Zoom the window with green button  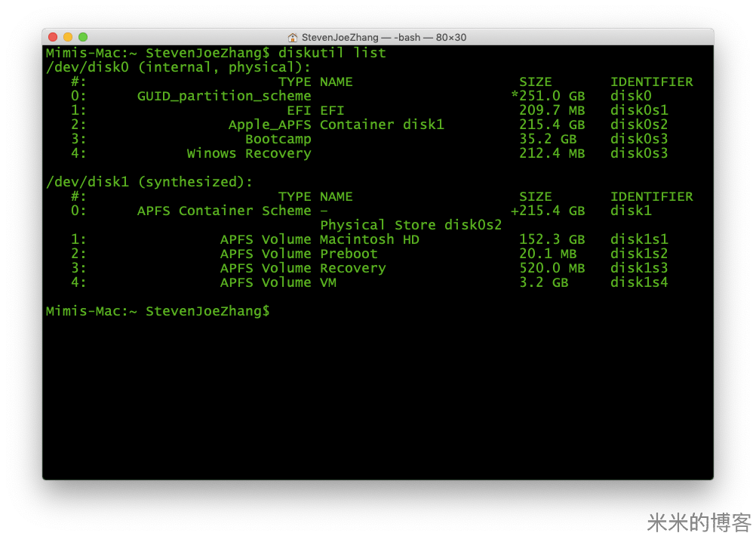83,37
